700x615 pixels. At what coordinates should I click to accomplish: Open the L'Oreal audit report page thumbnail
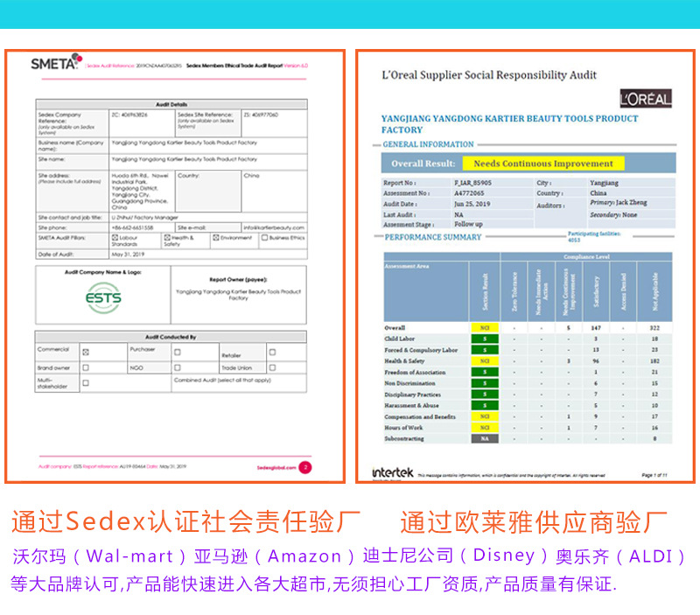tap(526, 267)
